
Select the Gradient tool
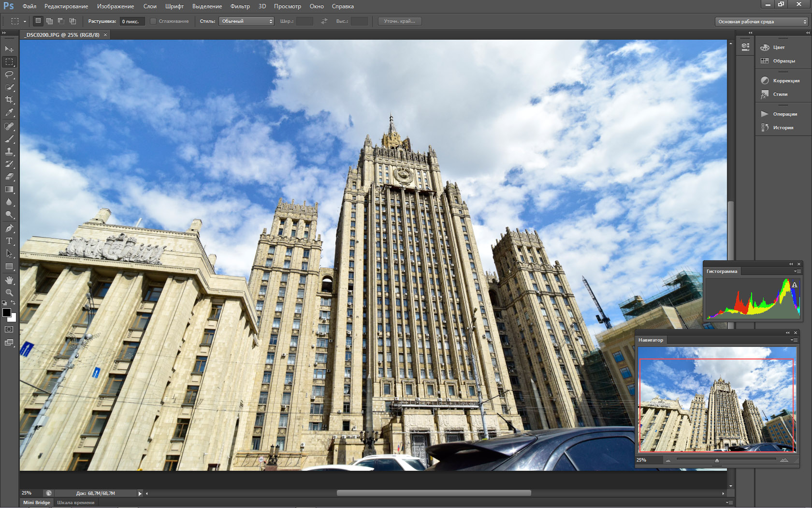[x=9, y=189]
